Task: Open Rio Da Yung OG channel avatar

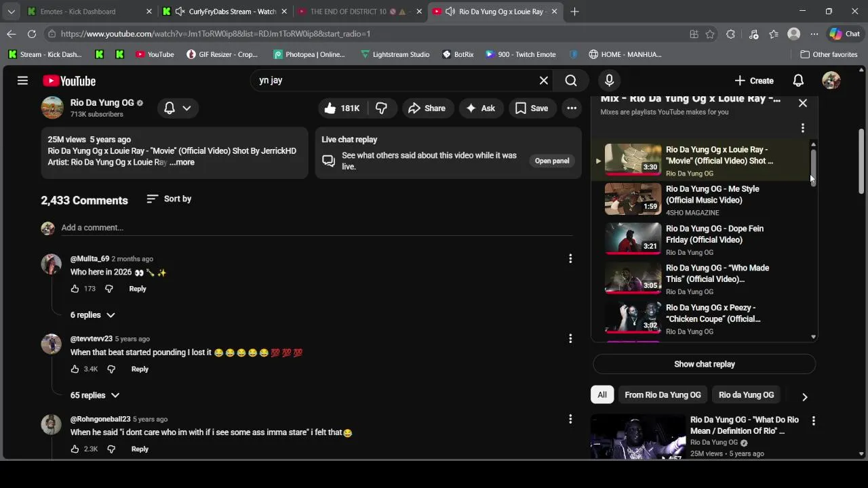Action: (x=52, y=108)
